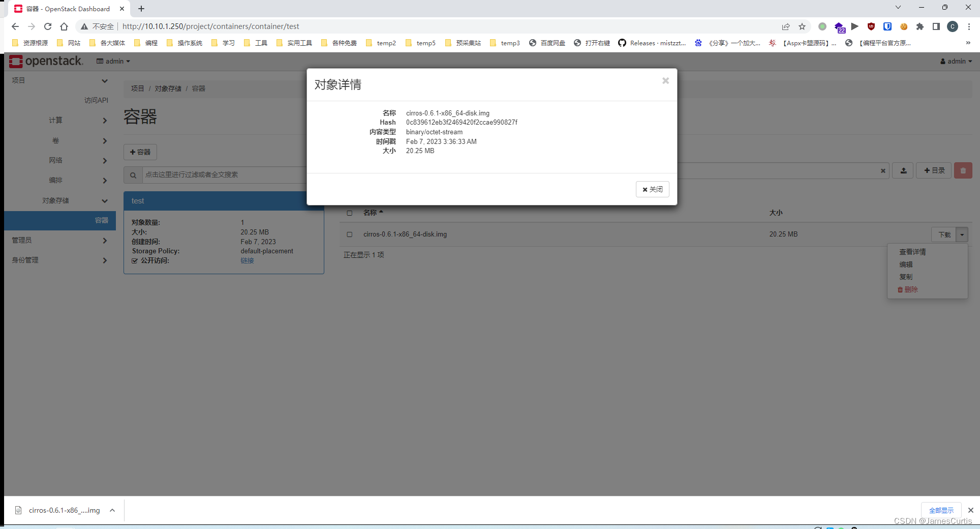The image size is (980, 529).
Task: Expand the 计算 sidebar menu
Action: 60,120
